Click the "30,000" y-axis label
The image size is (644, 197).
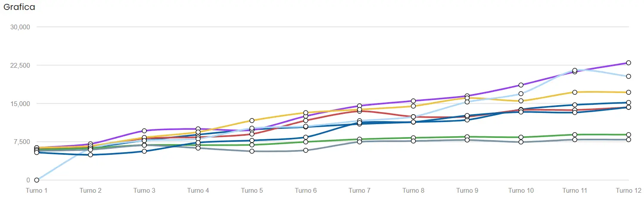[x=19, y=27]
